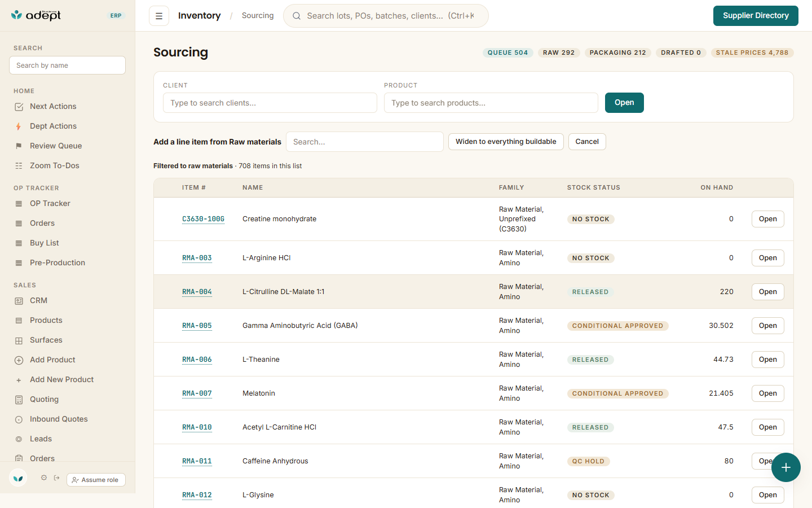This screenshot has height=508, width=812.
Task: Click the QC HOLD status on Caffeine Anhydrous
Action: pyautogui.click(x=588, y=461)
